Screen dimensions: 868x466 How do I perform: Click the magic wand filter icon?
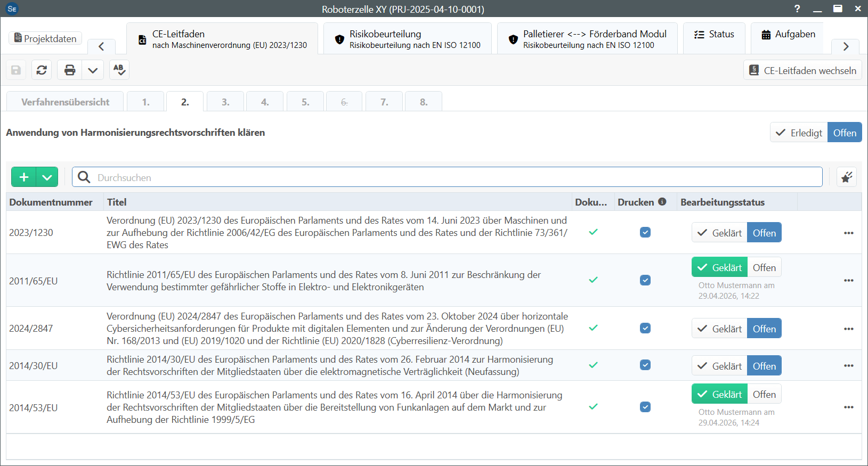point(847,177)
